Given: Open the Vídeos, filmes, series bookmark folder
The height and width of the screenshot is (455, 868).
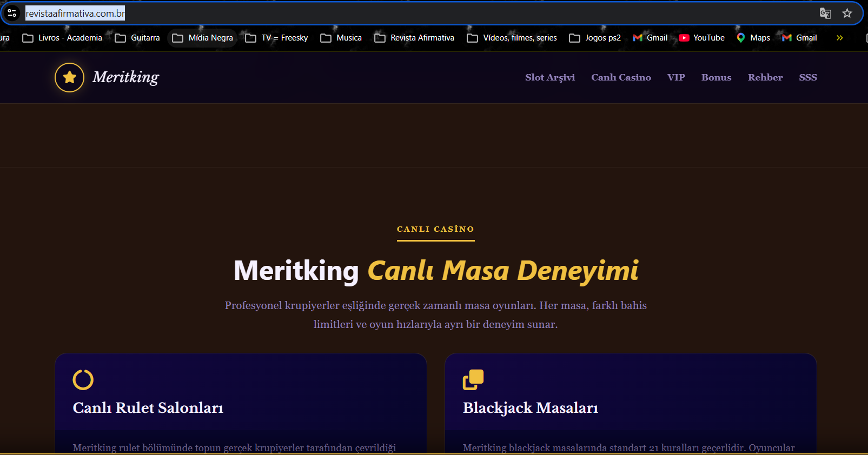Looking at the screenshot, I should (512, 38).
